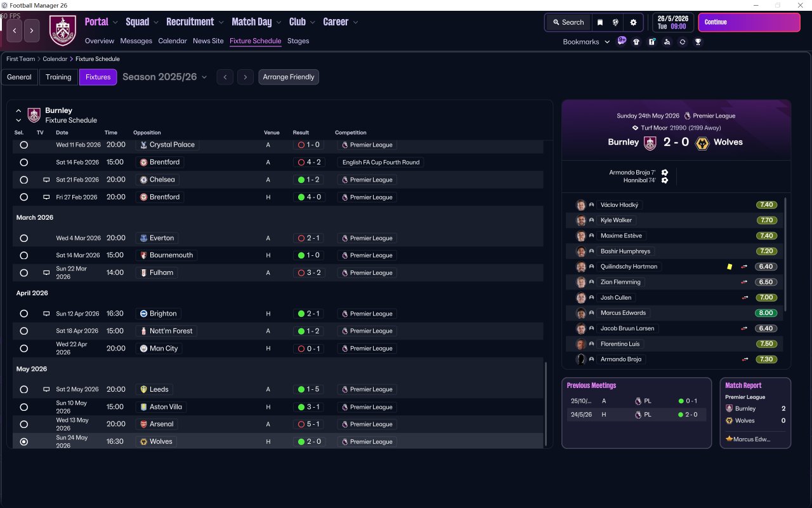Click the up chevron beside the Burnley header
The width and height of the screenshot is (812, 508).
point(18,110)
